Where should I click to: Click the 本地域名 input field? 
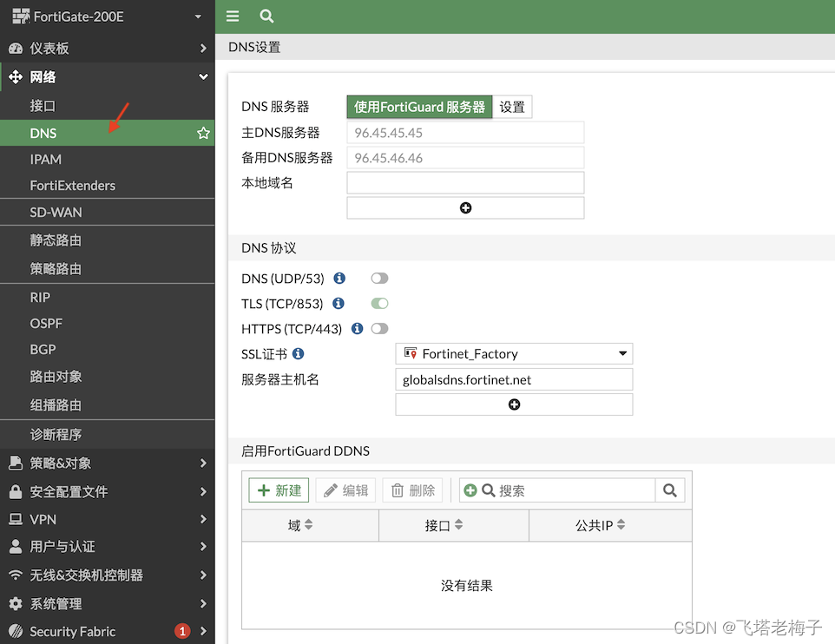click(465, 183)
